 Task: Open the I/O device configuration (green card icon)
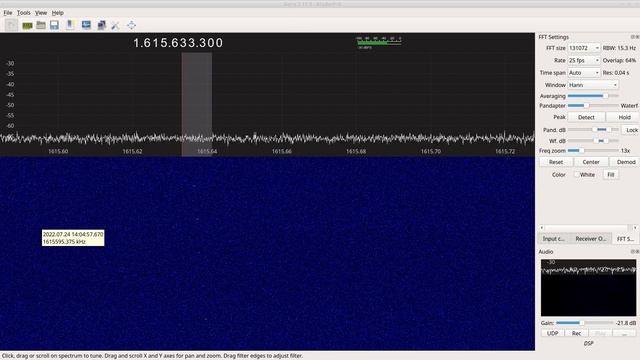coord(27,26)
